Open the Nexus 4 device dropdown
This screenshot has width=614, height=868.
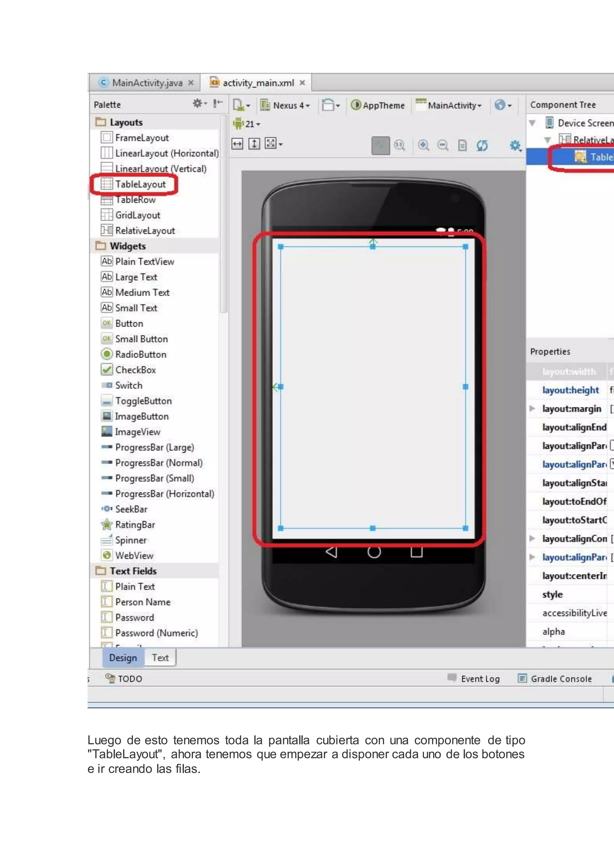(x=286, y=106)
